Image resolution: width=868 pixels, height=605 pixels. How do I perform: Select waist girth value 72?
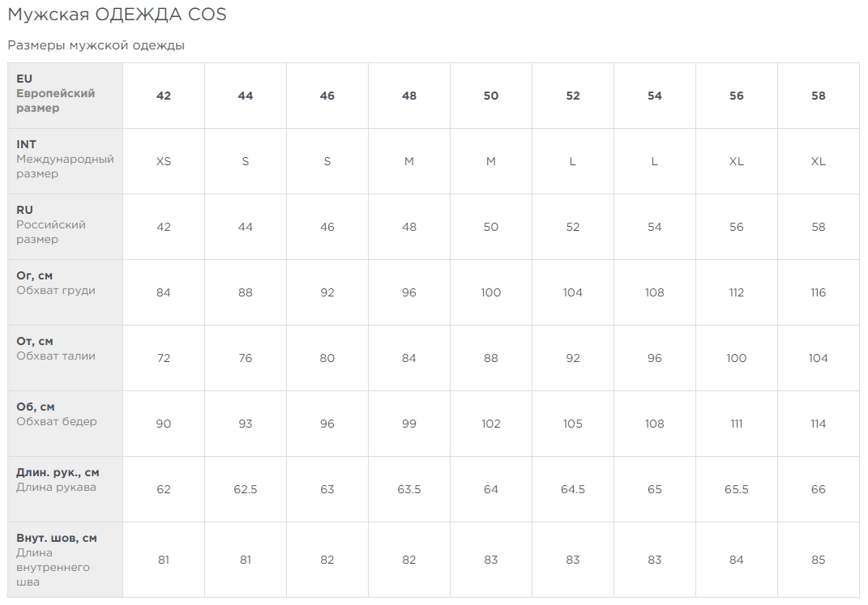click(x=164, y=358)
